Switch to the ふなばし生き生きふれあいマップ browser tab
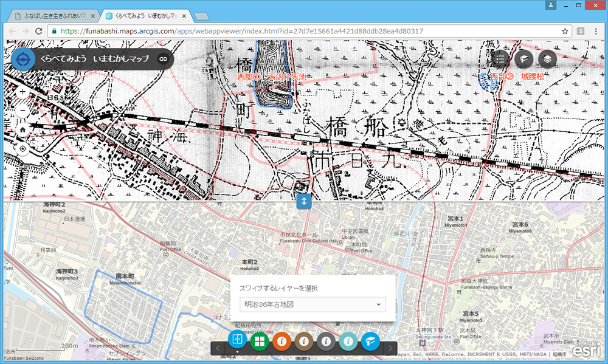The height and width of the screenshot is (364, 608). (x=55, y=15)
